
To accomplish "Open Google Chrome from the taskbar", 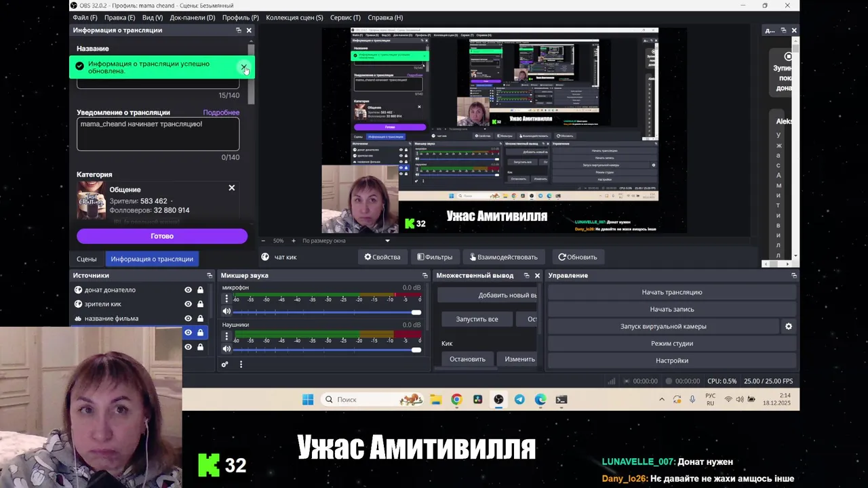I will pyautogui.click(x=456, y=399).
